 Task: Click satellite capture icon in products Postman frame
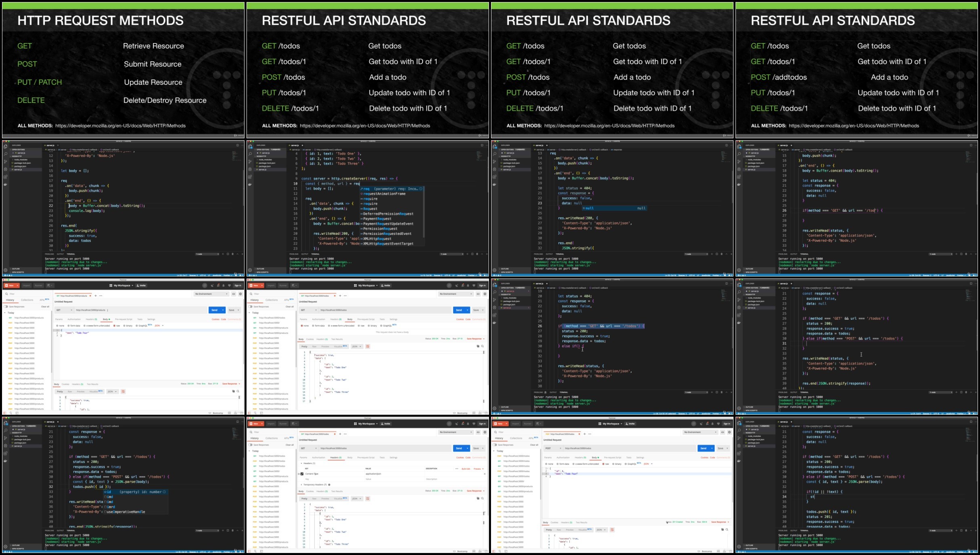pos(213,285)
